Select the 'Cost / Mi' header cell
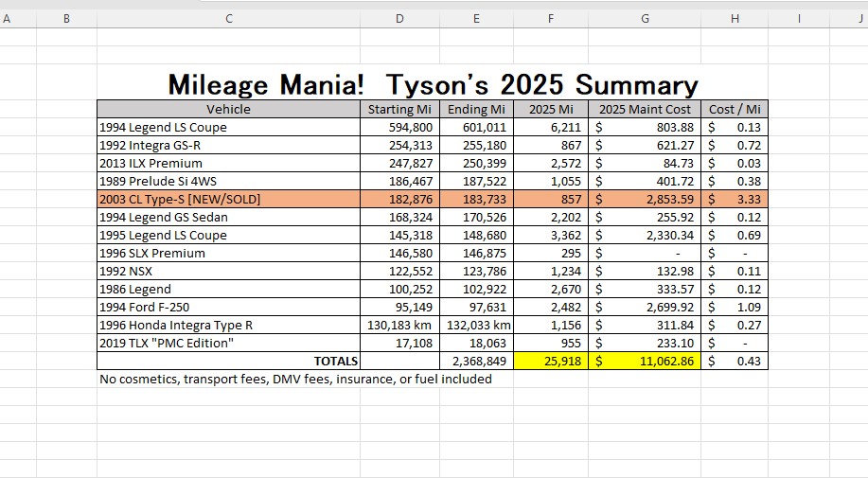The height and width of the screenshot is (478, 868). tap(735, 109)
